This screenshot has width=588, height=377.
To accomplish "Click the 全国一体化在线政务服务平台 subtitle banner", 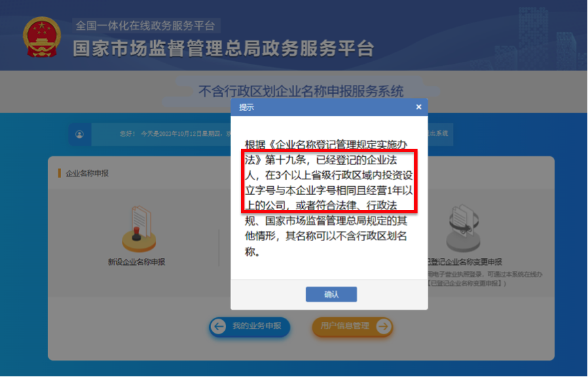I will (145, 26).
